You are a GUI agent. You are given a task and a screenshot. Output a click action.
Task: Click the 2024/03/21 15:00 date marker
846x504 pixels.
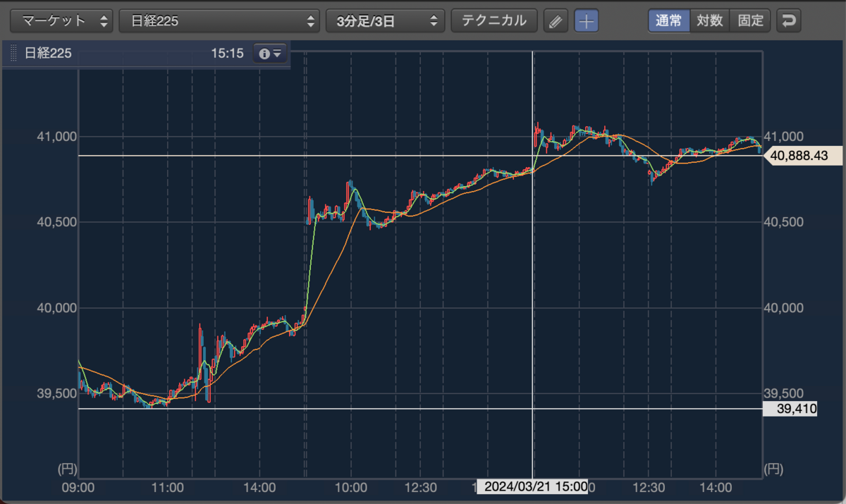(x=532, y=487)
